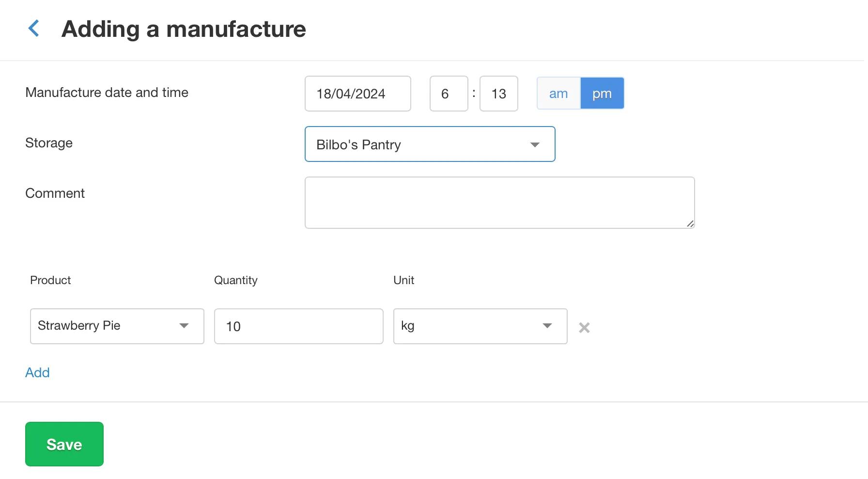Click the minutes field showing 13
This screenshot has height=479, width=868.
tap(498, 94)
